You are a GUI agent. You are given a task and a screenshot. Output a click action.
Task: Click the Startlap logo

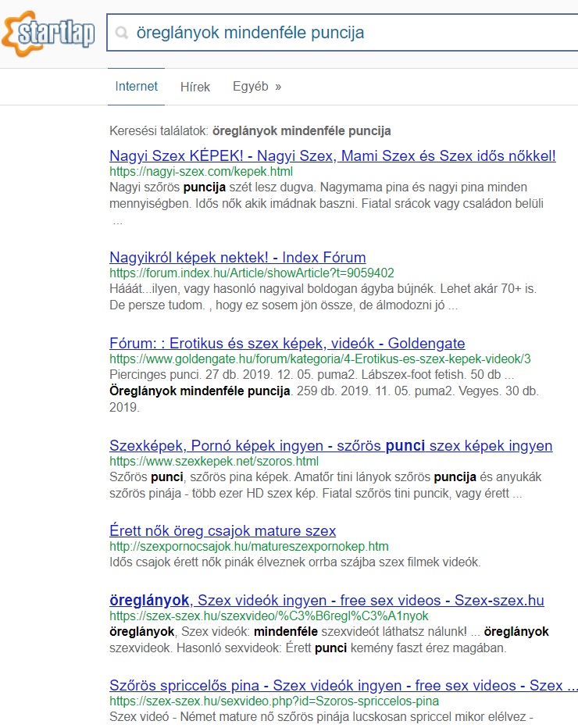pyautogui.click(x=48, y=34)
